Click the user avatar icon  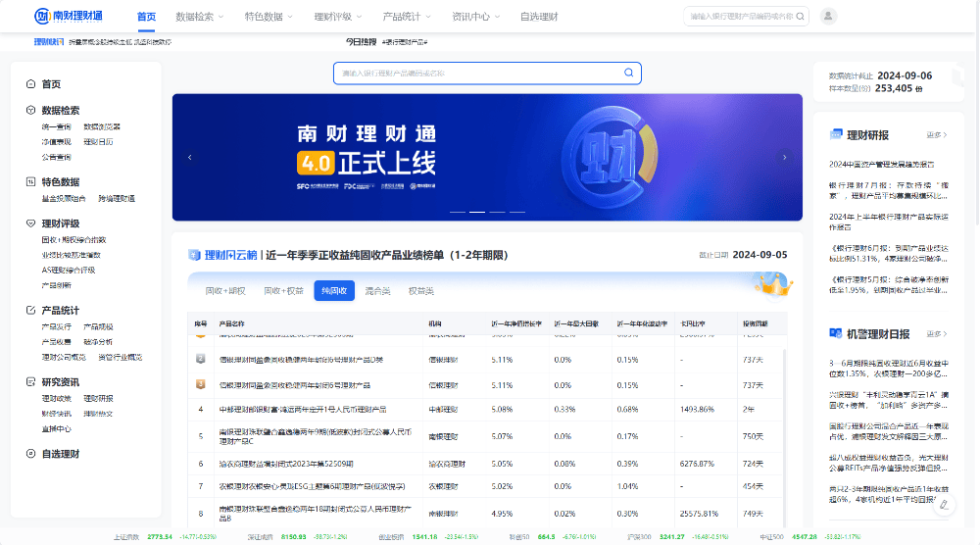pos(829,17)
